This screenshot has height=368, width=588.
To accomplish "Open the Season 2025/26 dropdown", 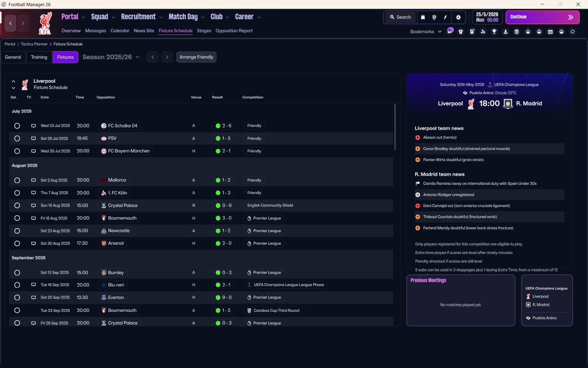I will 111,57.
